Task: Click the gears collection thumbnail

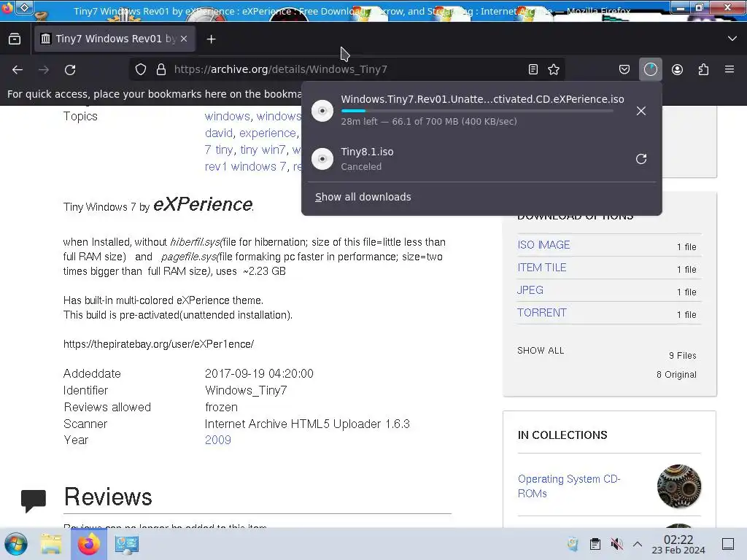Action: click(x=679, y=486)
